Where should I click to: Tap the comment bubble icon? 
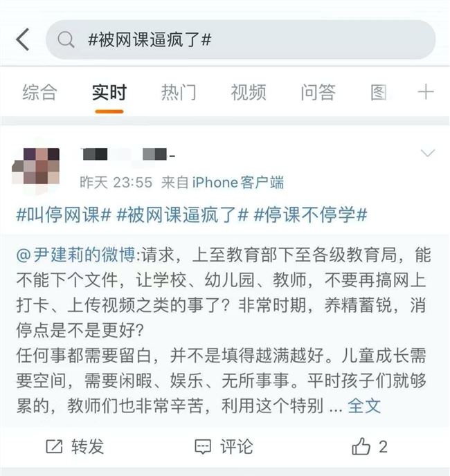point(203,447)
